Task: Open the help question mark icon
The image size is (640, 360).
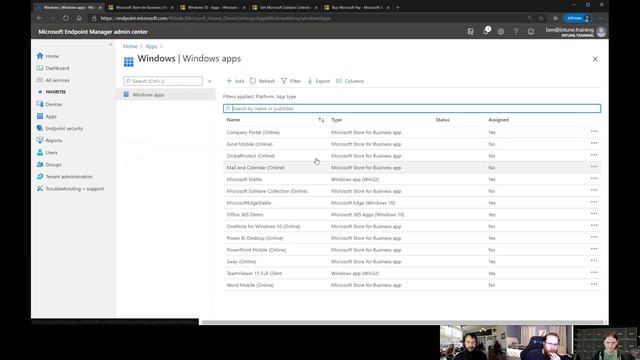Action: pyautogui.click(x=516, y=31)
